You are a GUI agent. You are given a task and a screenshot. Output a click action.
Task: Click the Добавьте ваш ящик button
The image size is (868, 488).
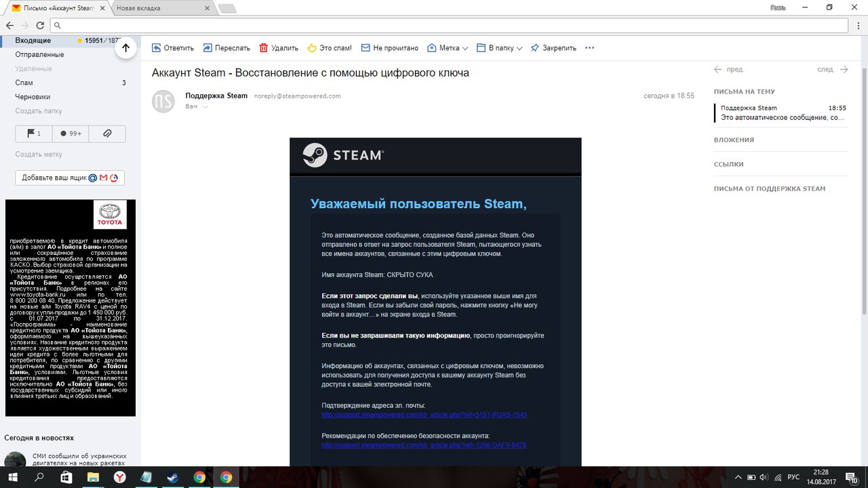70,178
